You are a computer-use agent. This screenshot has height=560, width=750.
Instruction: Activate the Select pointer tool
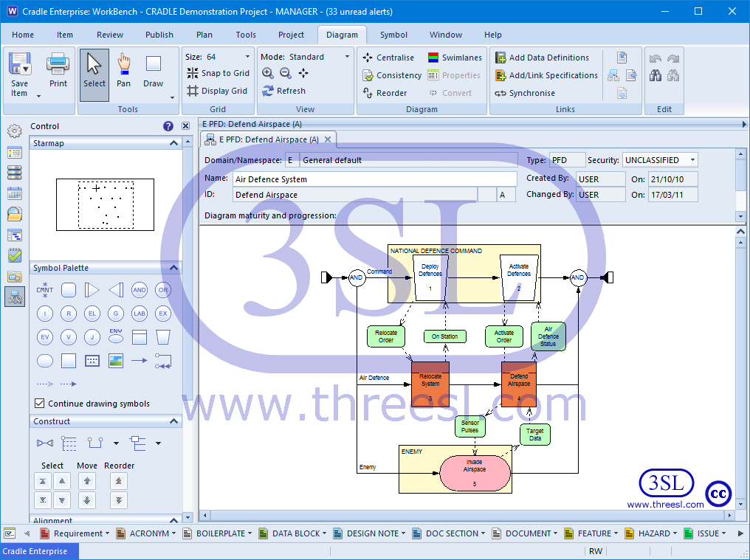pyautogui.click(x=94, y=75)
